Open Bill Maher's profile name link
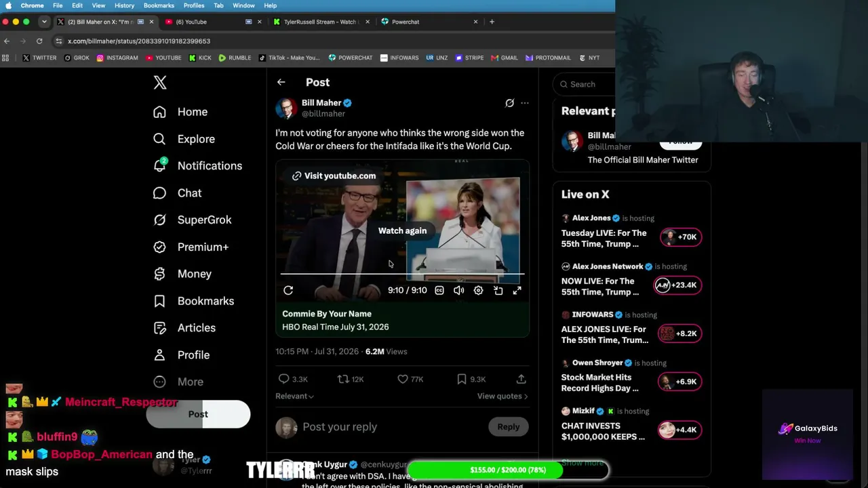 (321, 103)
